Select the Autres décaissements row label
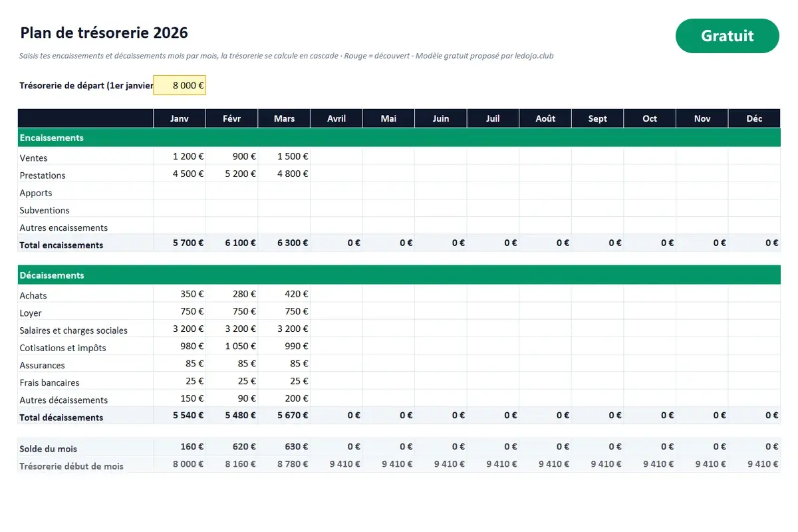798x532 pixels. click(x=64, y=400)
